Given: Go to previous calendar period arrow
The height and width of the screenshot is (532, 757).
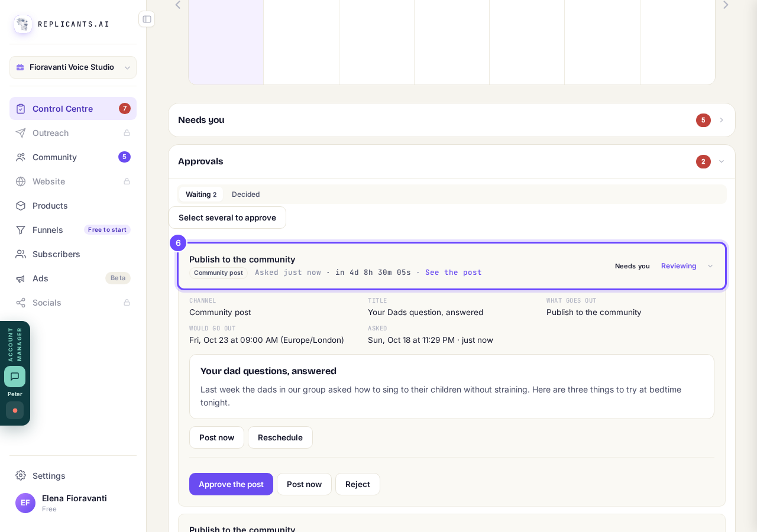Looking at the screenshot, I should click(177, 5).
